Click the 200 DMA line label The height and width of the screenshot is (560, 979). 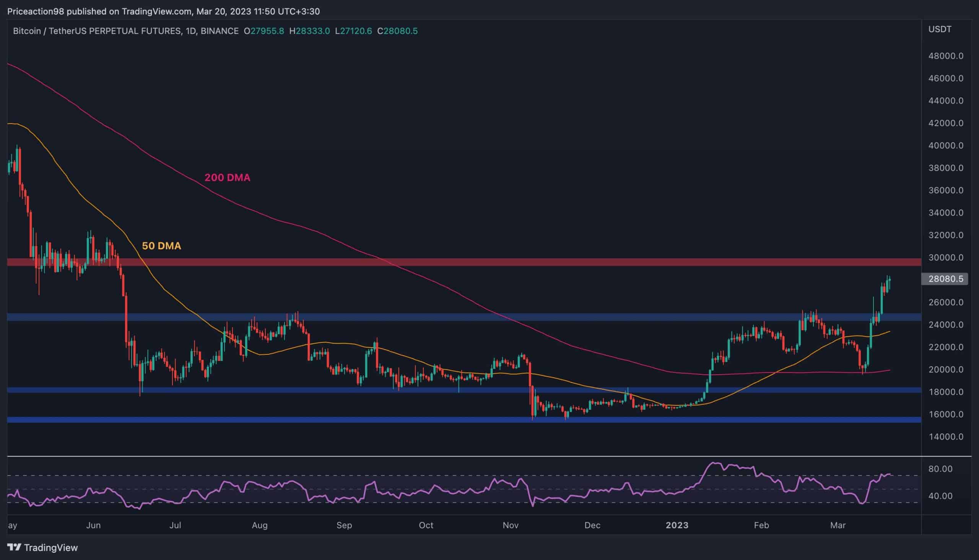tap(227, 177)
